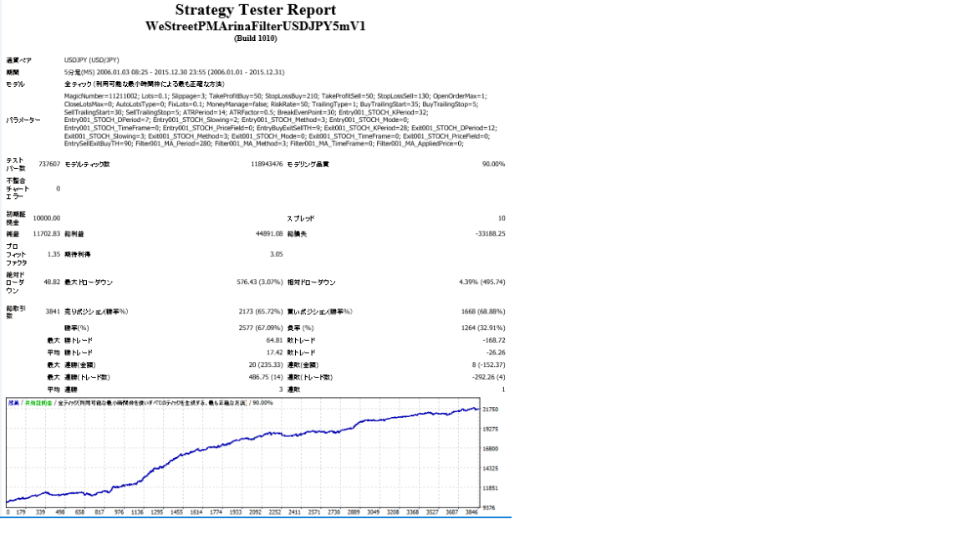The width and height of the screenshot is (968, 560).
Task: Click the profit trades value '2577 (67.09%)'
Action: (x=261, y=328)
